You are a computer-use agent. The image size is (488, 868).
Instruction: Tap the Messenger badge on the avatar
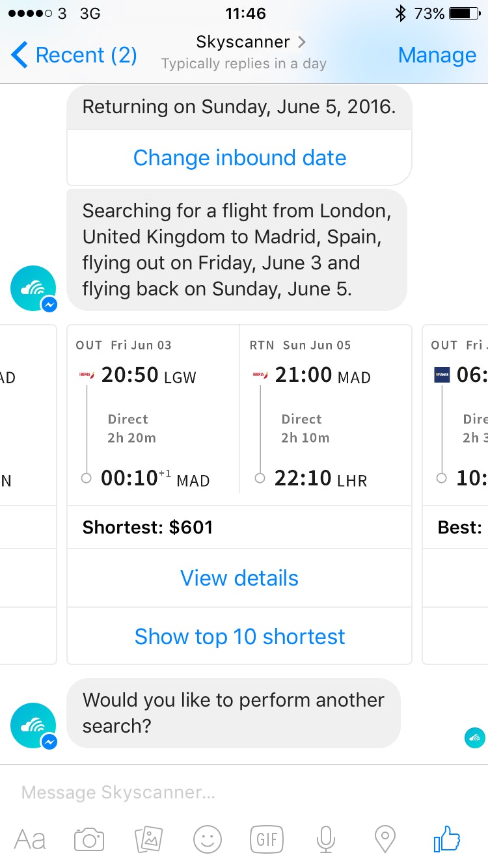(49, 303)
